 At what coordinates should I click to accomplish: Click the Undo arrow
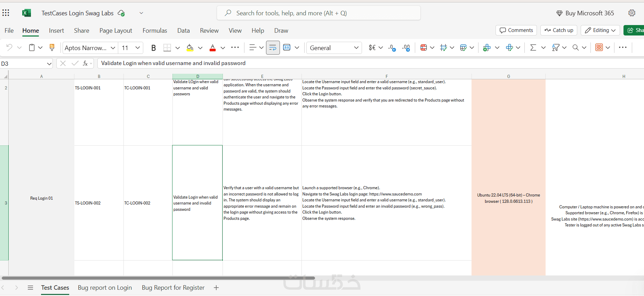tap(9, 48)
